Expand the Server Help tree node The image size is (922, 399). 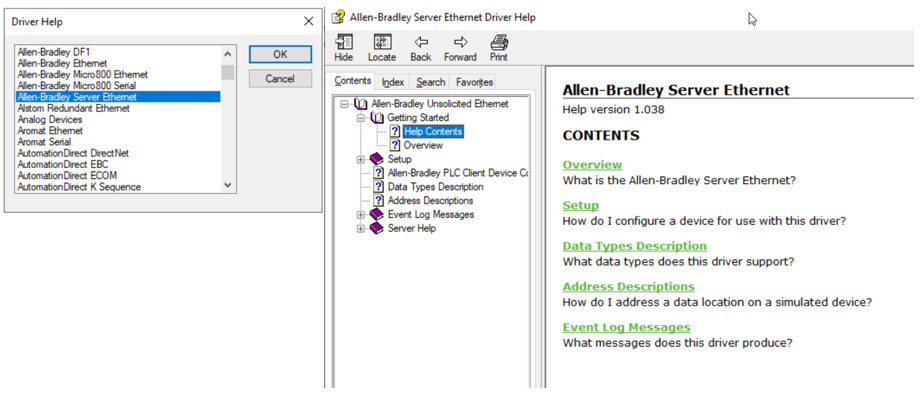(x=360, y=228)
